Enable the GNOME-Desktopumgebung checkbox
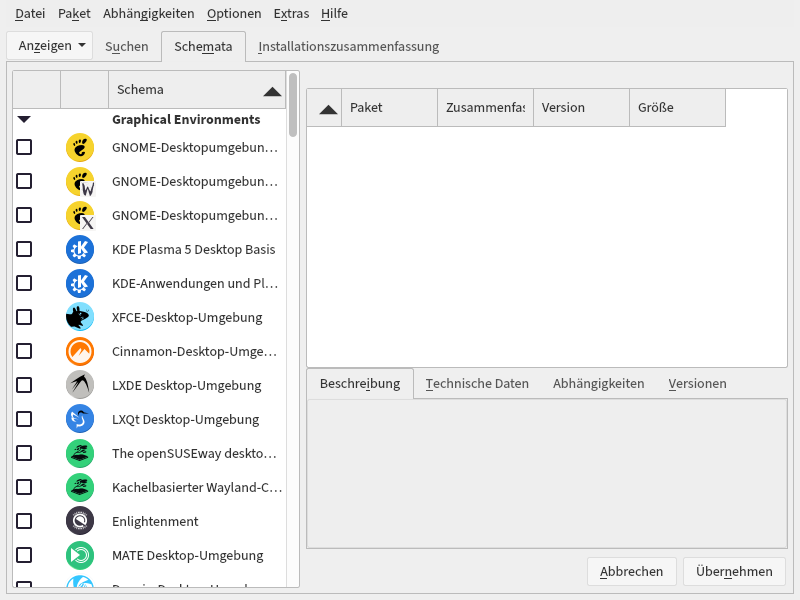The width and height of the screenshot is (800, 600). tap(24, 147)
